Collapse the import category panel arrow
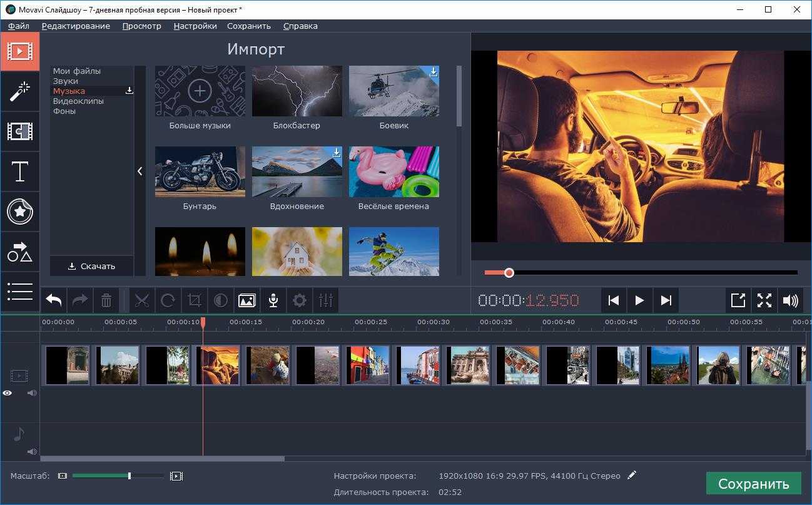Image resolution: width=812 pixels, height=505 pixels. click(x=140, y=171)
